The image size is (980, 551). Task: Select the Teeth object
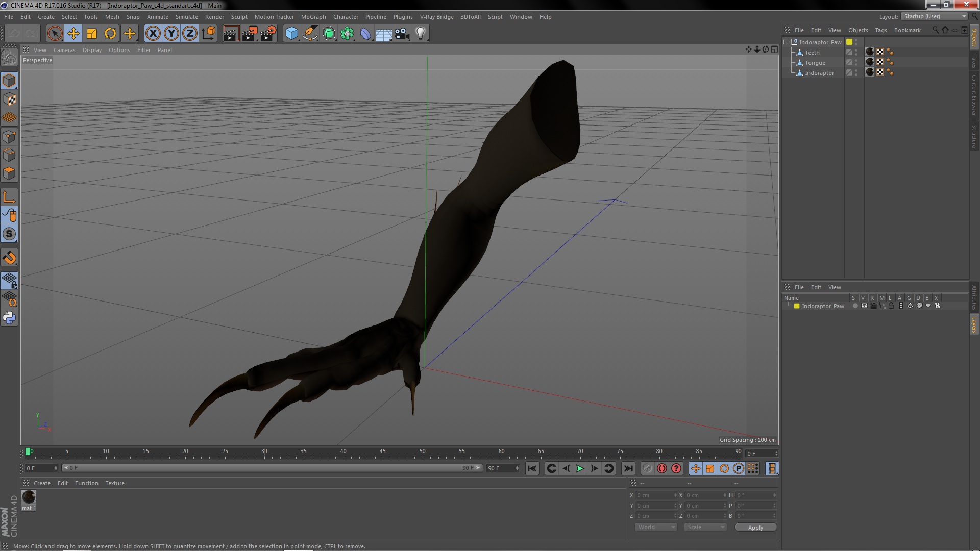812,53
